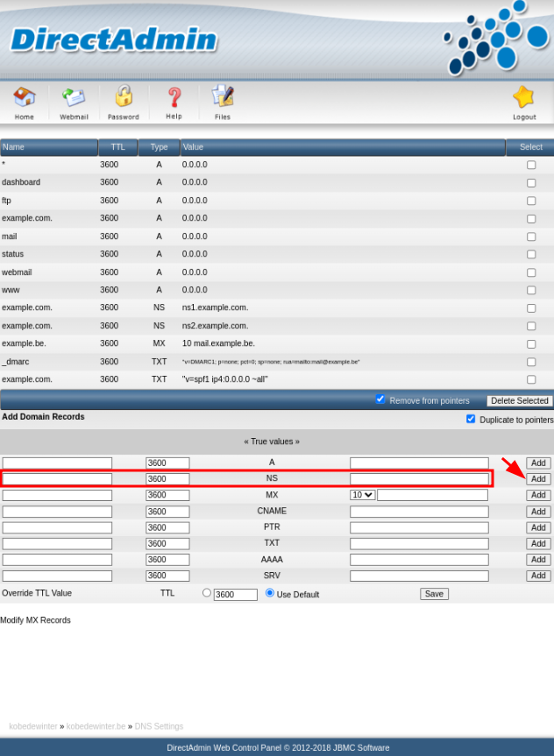Open the MX priority dropdown
This screenshot has height=756, width=554.
362,495
